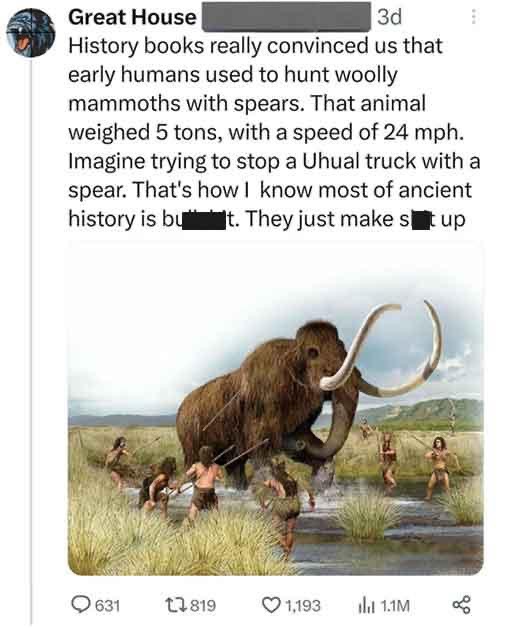
Task: Open the Great House profile avatar
Action: pyautogui.click(x=30, y=33)
